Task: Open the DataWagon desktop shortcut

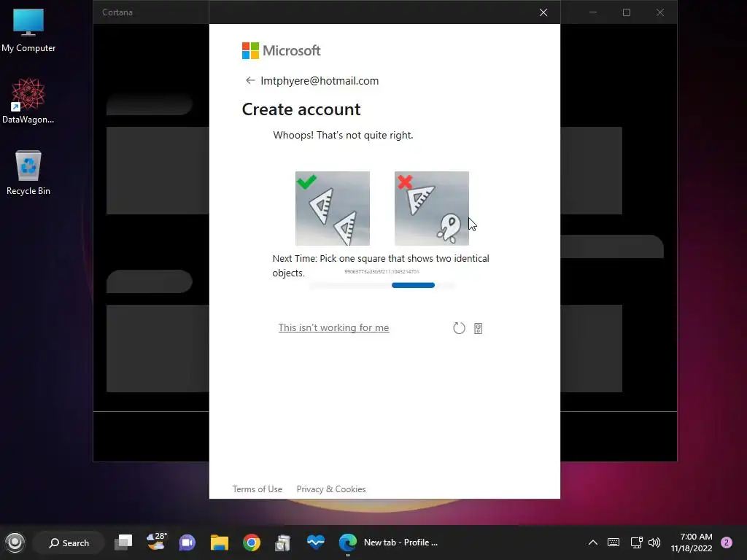Action: [x=28, y=101]
